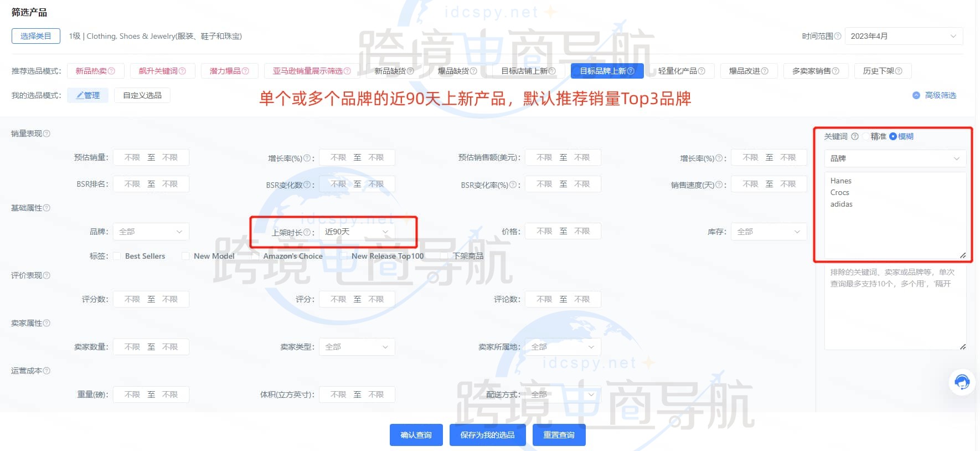The height and width of the screenshot is (451, 980).
Task: Select the 亚马逊销量展示筛选 mode
Action: 312,71
